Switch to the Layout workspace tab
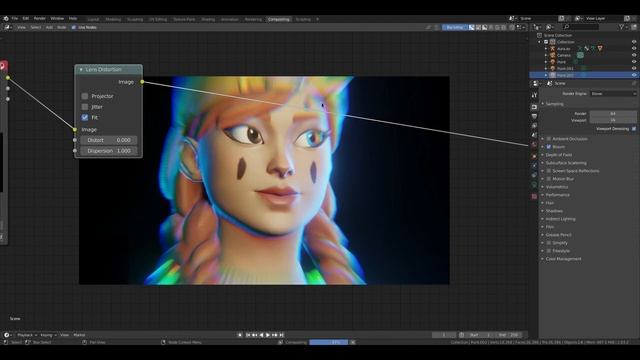Image resolution: width=640 pixels, height=360 pixels. click(x=93, y=19)
